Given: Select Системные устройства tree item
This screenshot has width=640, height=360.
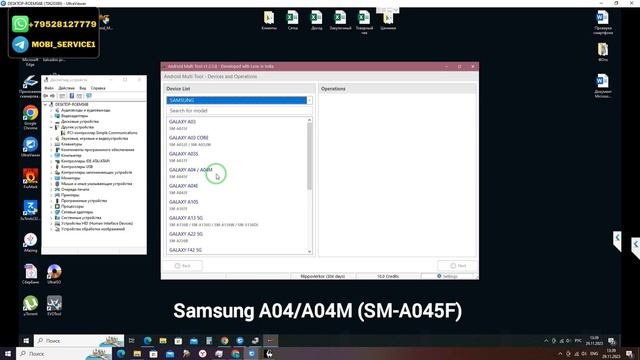Looking at the screenshot, I should click(x=81, y=218).
